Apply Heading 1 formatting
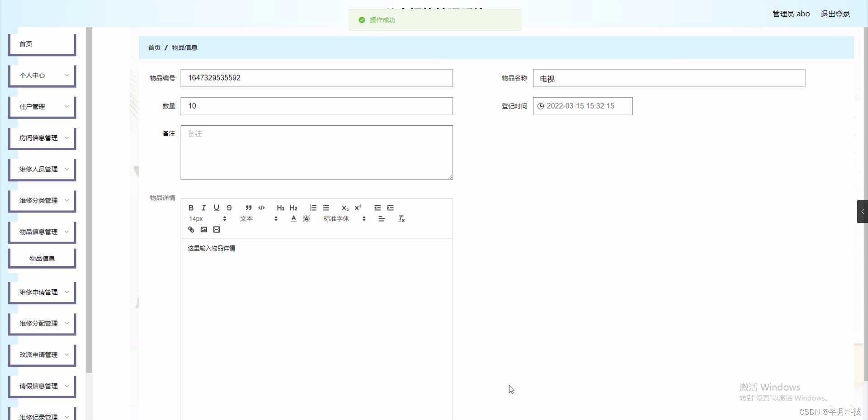The image size is (868, 420). click(281, 208)
